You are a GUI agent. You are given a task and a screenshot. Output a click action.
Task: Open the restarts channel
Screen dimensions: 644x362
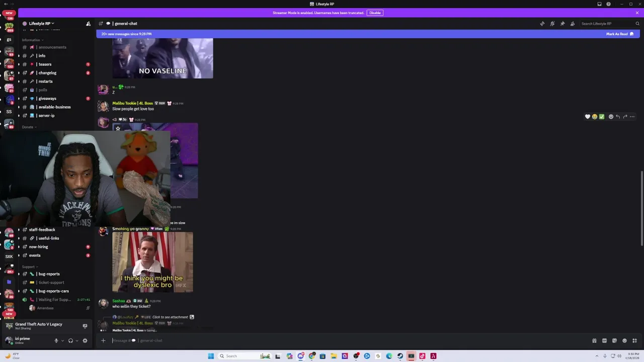tap(55, 81)
